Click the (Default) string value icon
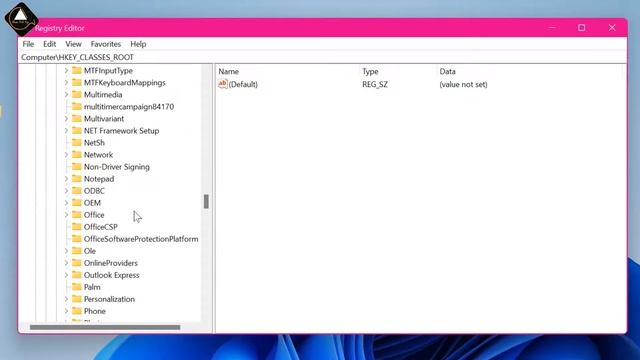Screen dimensions: 640x360 coord(222,84)
